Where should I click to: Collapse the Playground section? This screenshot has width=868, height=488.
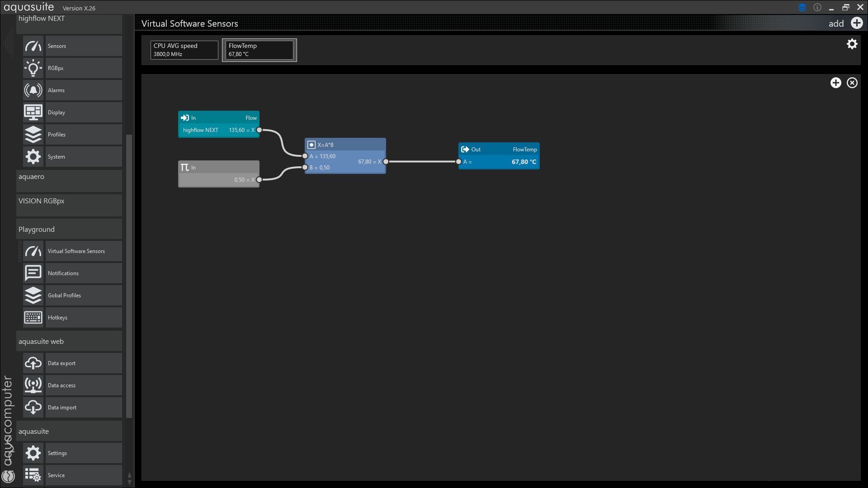(x=69, y=229)
